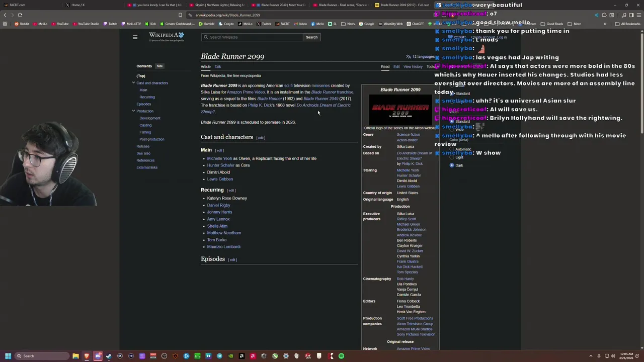The image size is (644, 362).
Task: Select the Light color radio button
Action: (452, 157)
